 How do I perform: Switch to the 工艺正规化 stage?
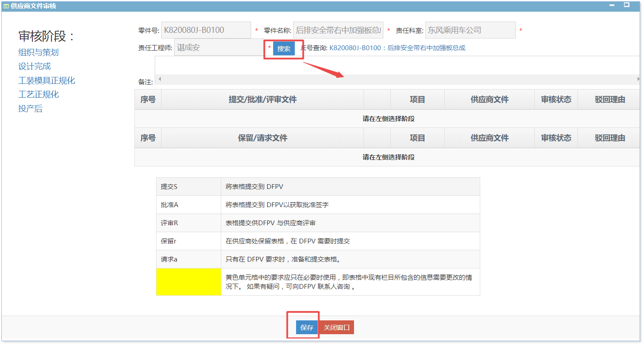point(38,94)
